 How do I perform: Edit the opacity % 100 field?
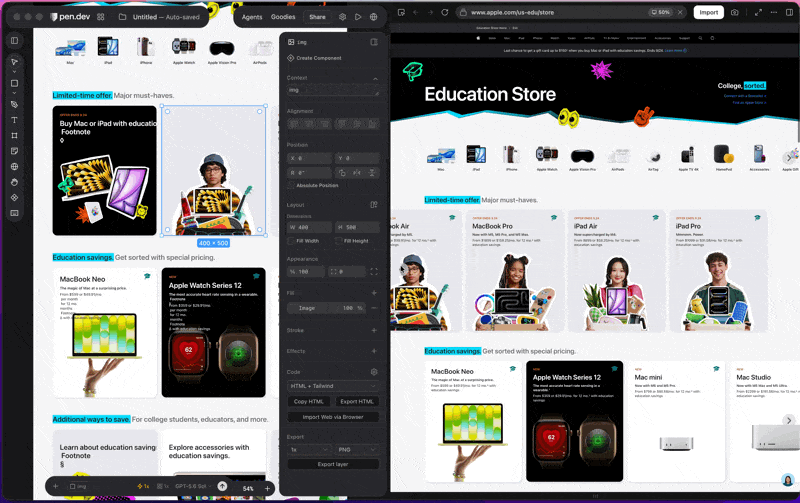click(306, 272)
